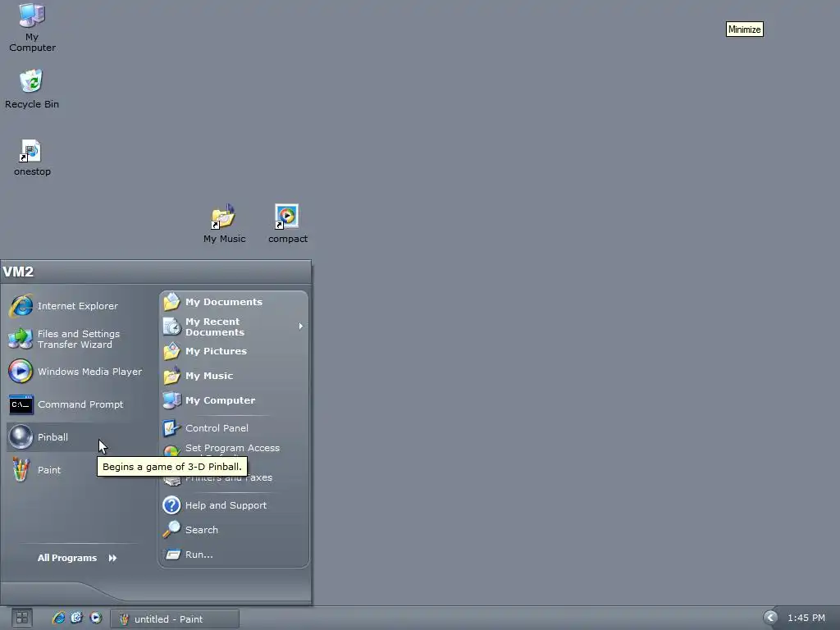This screenshot has width=840, height=630.
Task: Open My Computer in Start menu
Action: pyautogui.click(x=234, y=400)
